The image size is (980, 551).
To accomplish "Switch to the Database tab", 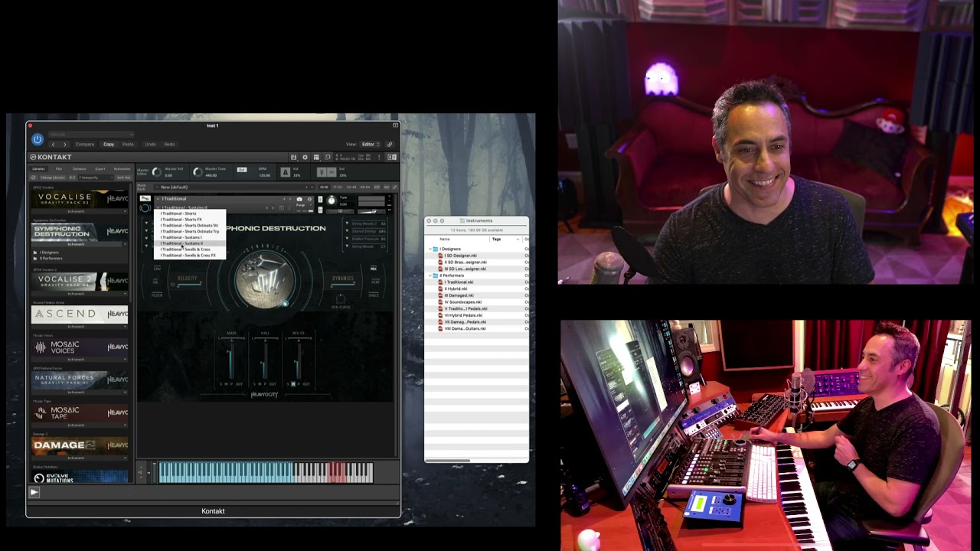I will click(x=79, y=169).
